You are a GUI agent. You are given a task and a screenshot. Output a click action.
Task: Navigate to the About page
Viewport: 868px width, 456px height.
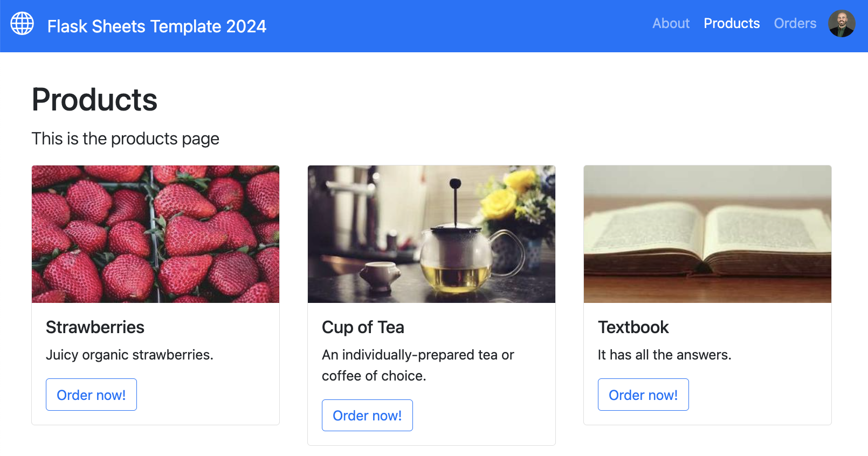pos(670,24)
